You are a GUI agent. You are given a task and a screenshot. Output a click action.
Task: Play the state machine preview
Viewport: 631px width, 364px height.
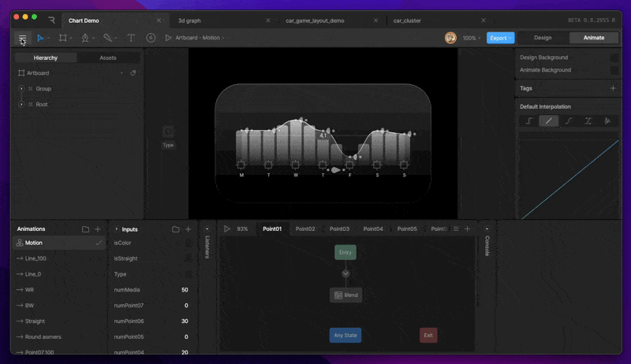tap(228, 228)
